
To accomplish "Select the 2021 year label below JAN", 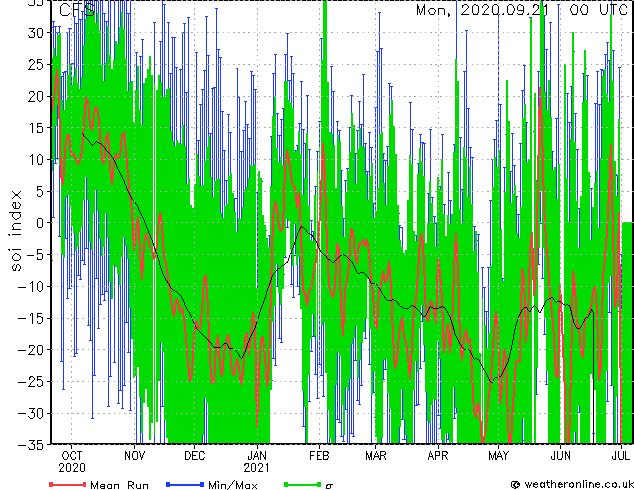I will 256,468.
